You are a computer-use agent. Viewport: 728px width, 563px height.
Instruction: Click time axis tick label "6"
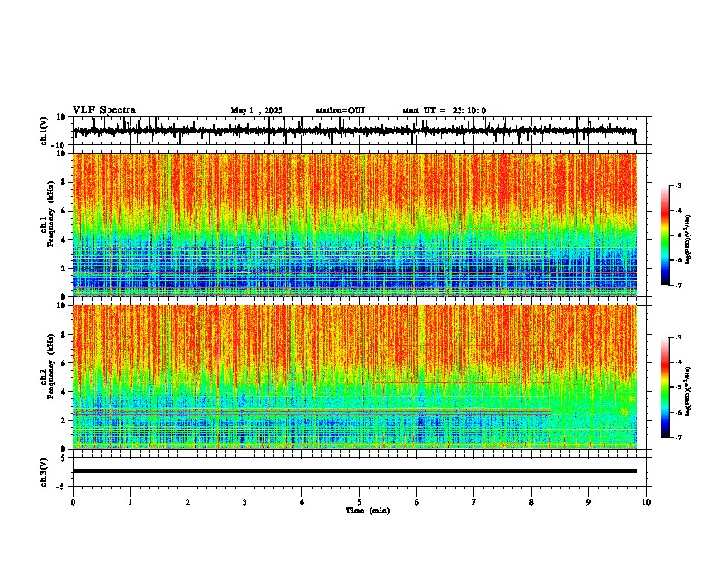[417, 502]
